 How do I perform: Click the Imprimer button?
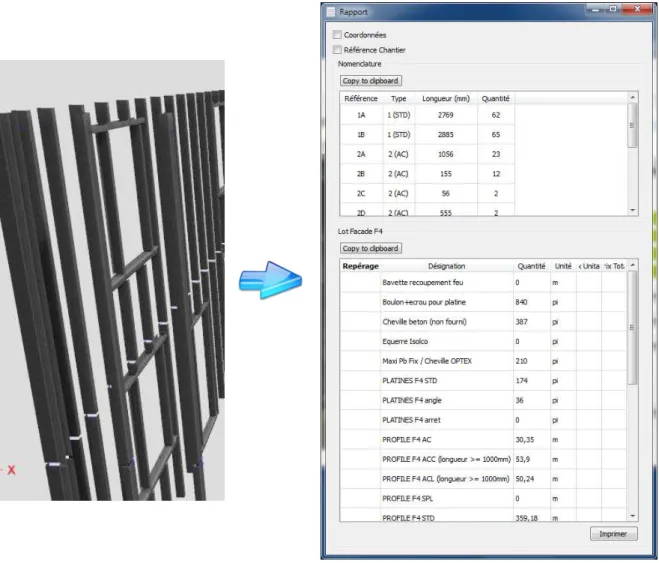tap(614, 534)
